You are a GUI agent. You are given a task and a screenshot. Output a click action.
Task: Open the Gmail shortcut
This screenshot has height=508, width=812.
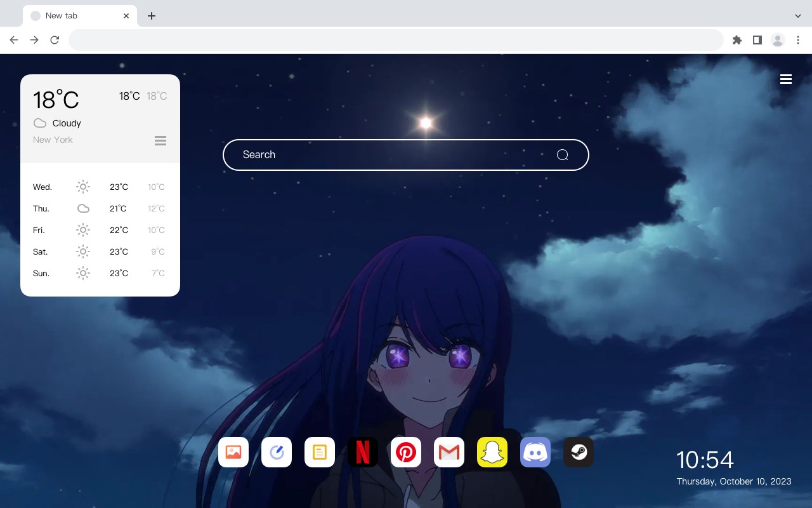(x=449, y=452)
